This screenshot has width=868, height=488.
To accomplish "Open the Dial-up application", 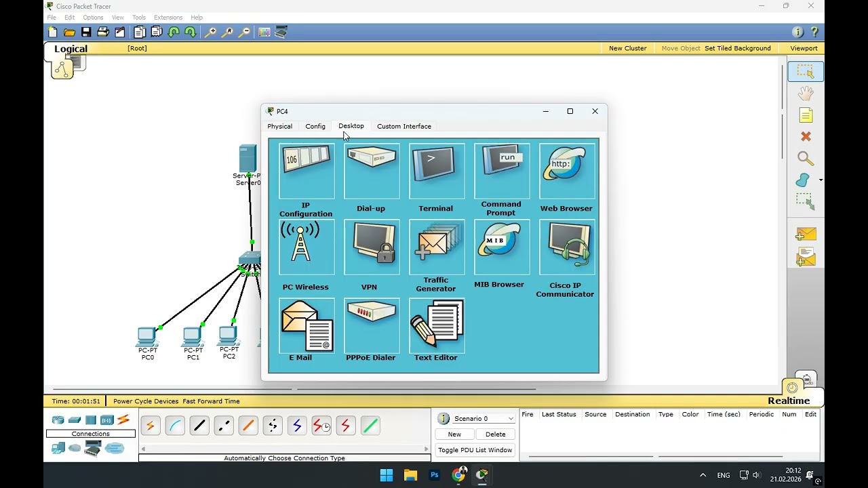I will [372, 171].
